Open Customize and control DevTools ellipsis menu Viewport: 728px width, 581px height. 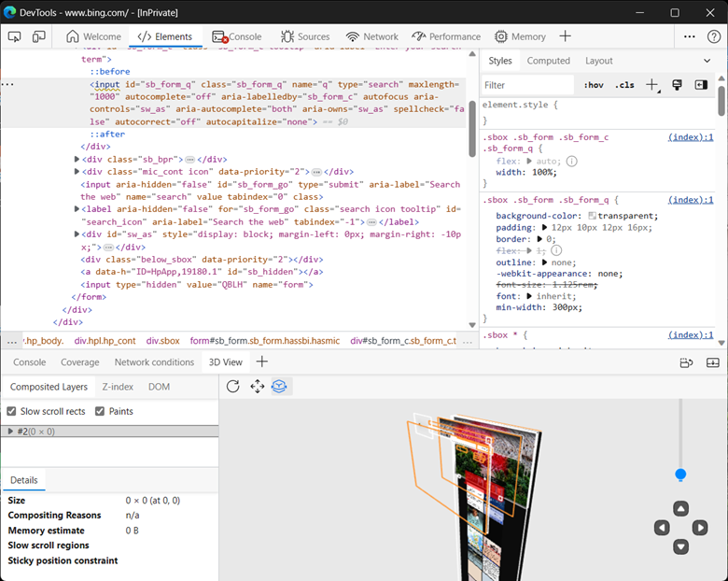click(x=690, y=36)
